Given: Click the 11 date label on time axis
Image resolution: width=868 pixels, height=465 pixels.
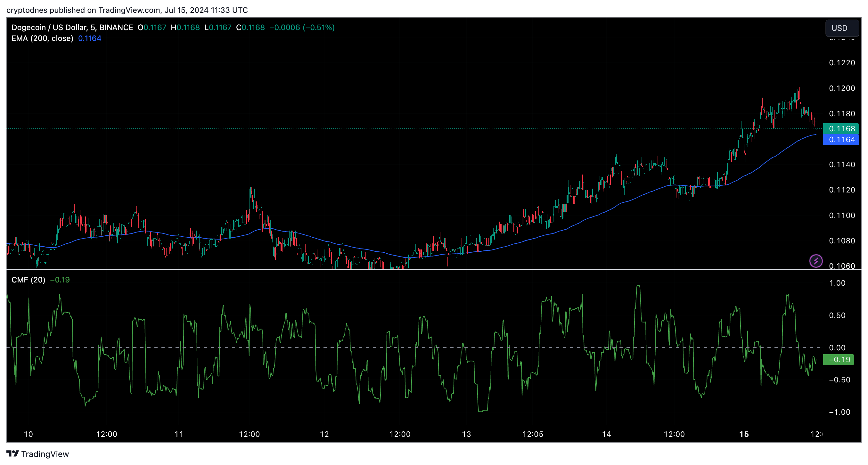Looking at the screenshot, I should coord(179,434).
